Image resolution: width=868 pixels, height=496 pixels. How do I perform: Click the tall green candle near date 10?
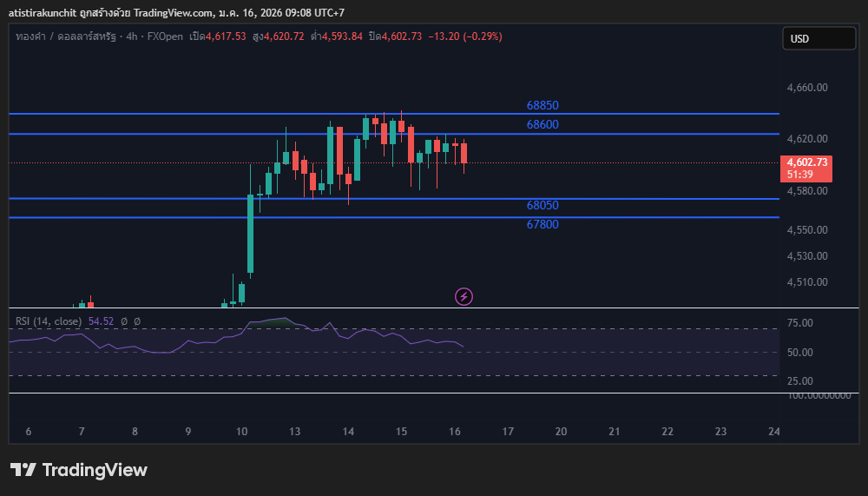click(250, 233)
